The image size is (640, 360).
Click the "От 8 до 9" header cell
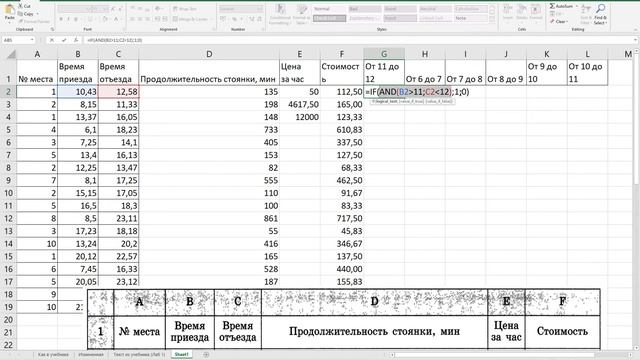coord(506,72)
